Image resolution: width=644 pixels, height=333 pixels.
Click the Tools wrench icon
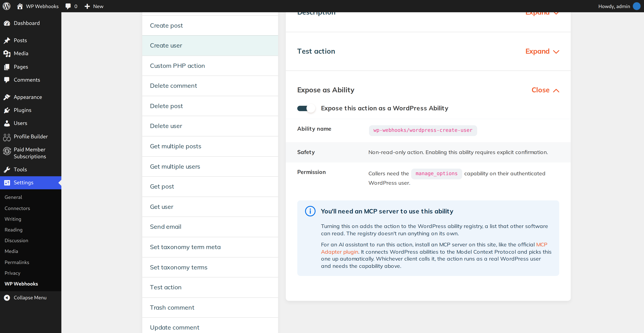[7, 170]
